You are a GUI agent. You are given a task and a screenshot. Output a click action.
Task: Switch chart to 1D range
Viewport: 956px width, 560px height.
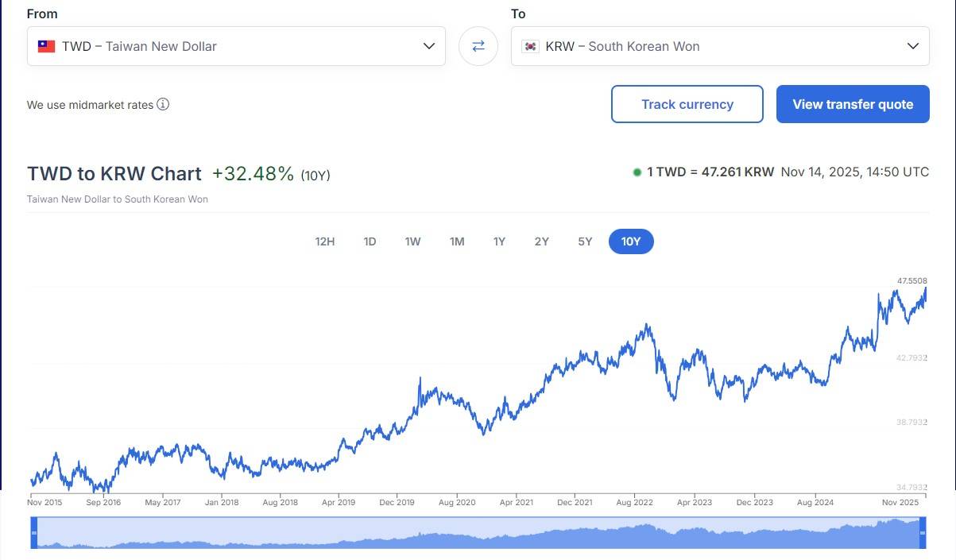pyautogui.click(x=370, y=241)
